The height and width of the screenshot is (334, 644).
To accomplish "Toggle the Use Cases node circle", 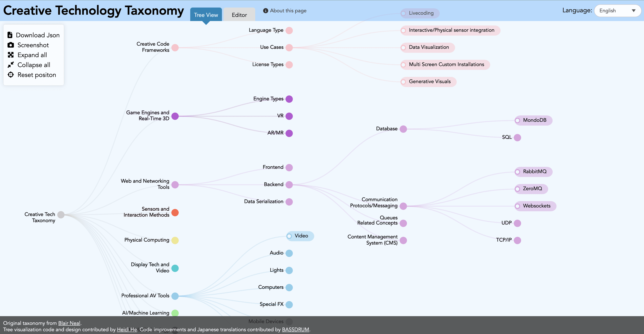I will coord(289,48).
